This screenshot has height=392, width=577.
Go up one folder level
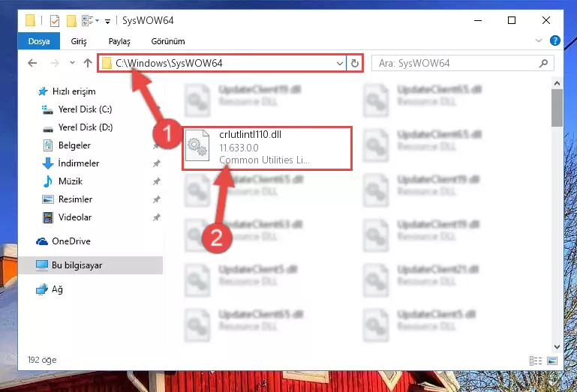tap(88, 63)
